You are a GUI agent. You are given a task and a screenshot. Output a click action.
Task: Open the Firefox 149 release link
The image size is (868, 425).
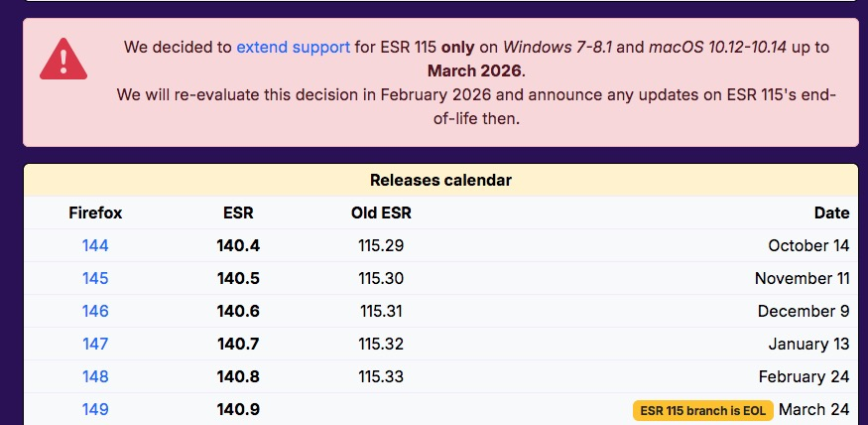tap(96, 409)
